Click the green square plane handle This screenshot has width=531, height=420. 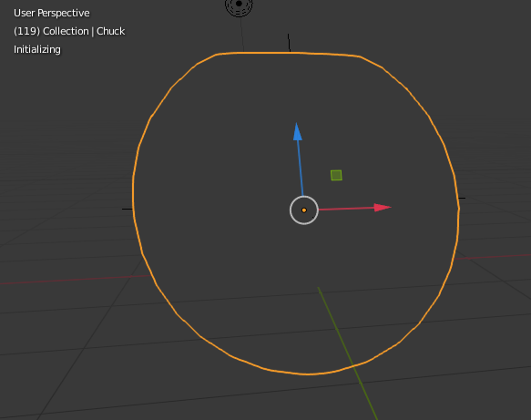336,176
